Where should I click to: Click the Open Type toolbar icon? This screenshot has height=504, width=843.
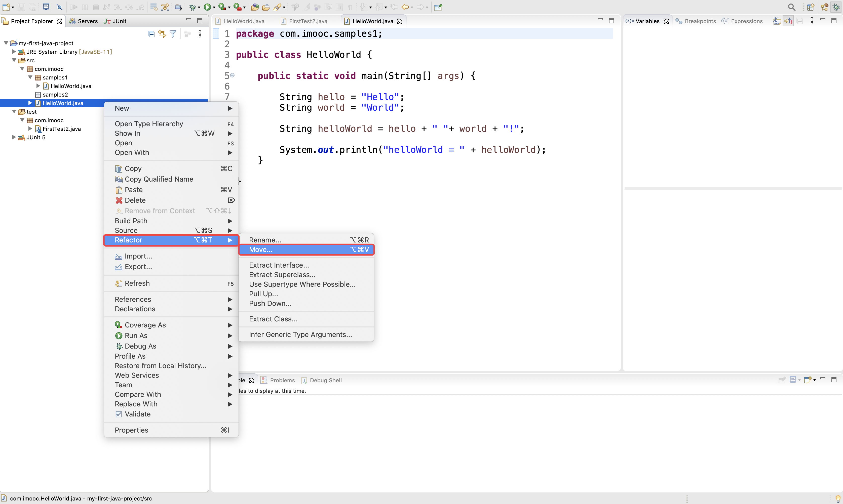(x=255, y=7)
